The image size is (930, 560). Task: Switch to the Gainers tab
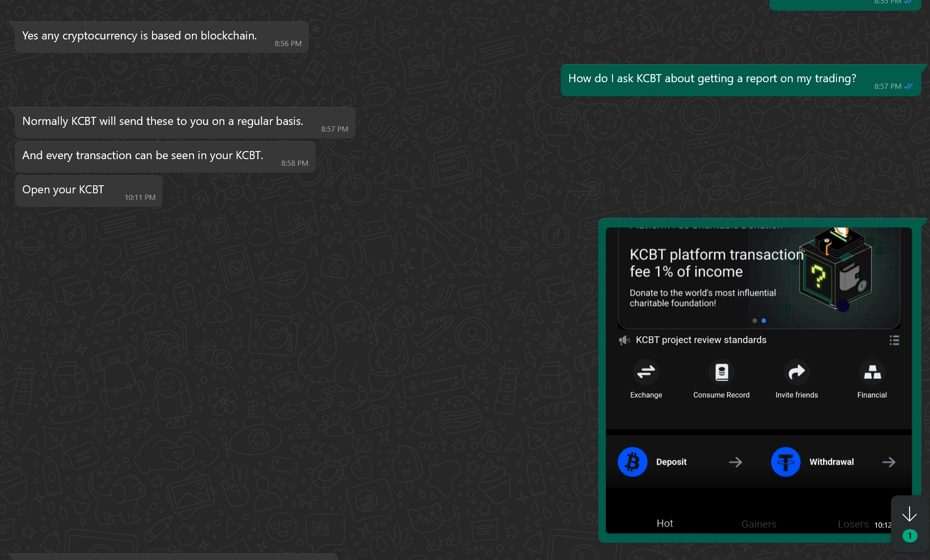[759, 524]
